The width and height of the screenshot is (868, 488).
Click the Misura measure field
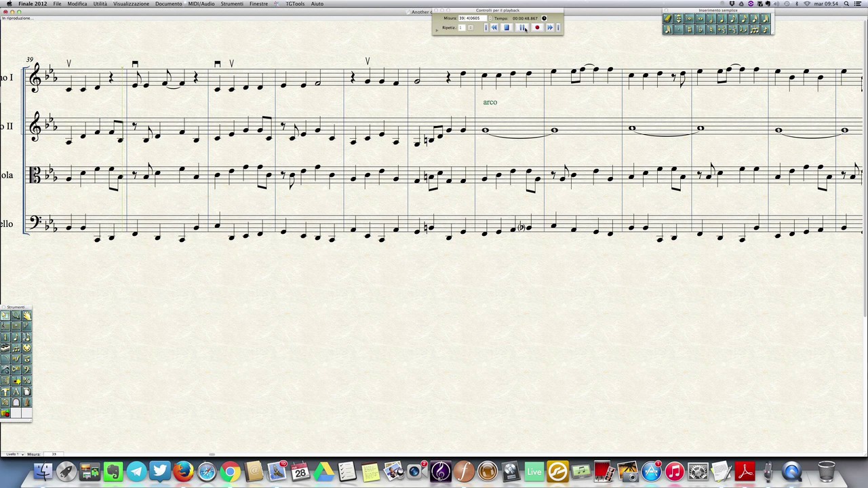(x=473, y=18)
